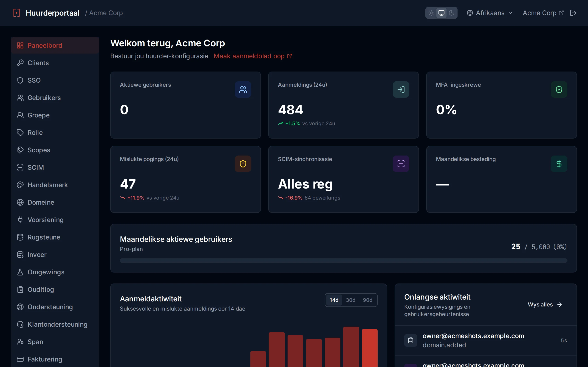Click the MFA shield check icon
588x367 pixels.
pos(559,89)
